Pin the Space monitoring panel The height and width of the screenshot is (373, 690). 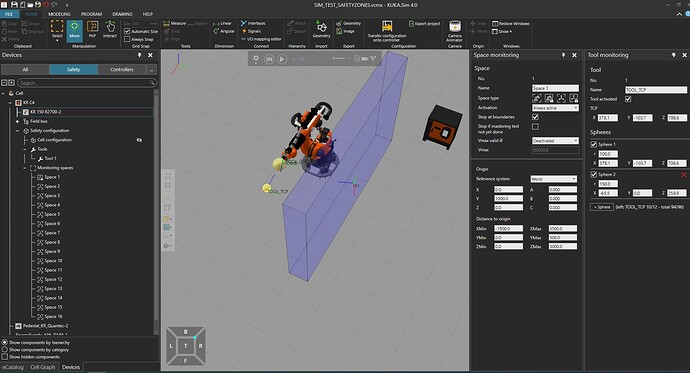tap(563, 55)
